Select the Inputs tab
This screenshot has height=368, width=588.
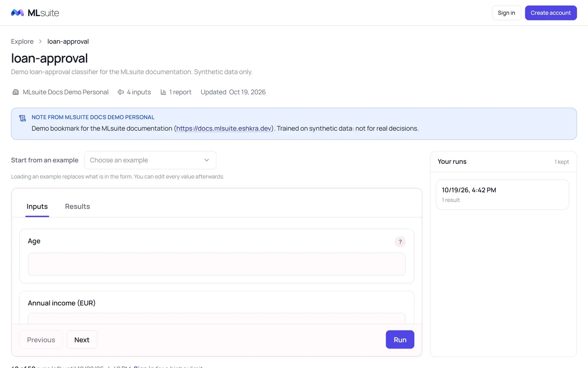37,207
